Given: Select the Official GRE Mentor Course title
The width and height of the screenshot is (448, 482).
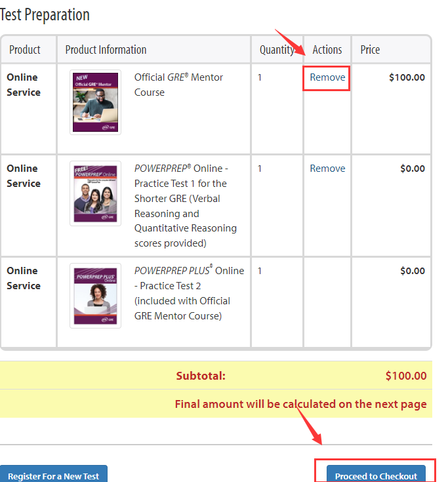Looking at the screenshot, I should (x=178, y=85).
